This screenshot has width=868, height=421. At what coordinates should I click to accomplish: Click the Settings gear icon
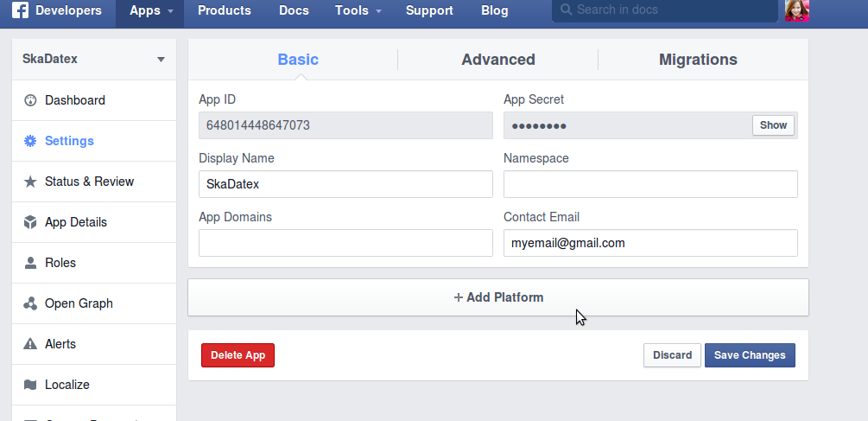[30, 141]
